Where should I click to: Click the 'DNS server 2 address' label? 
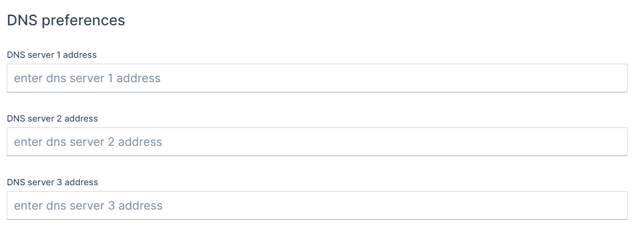click(x=52, y=119)
